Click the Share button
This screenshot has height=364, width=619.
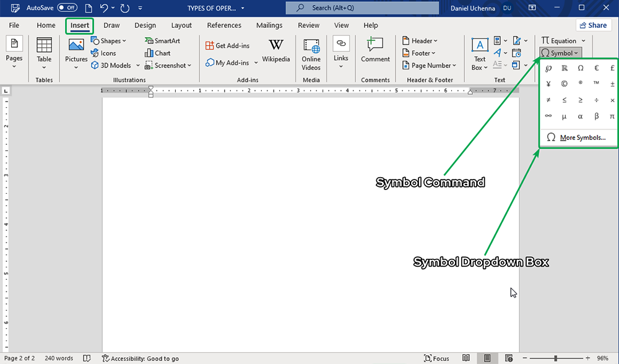593,25
